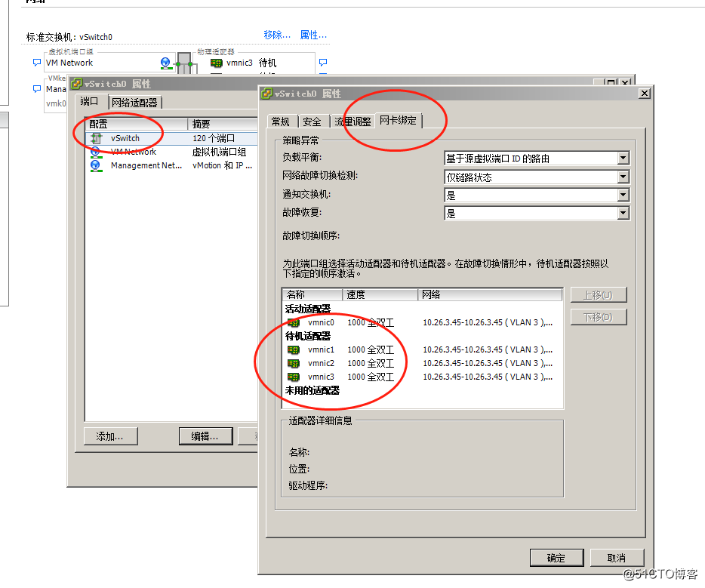
Task: Click vmnic0 network range text
Action: 488,323
